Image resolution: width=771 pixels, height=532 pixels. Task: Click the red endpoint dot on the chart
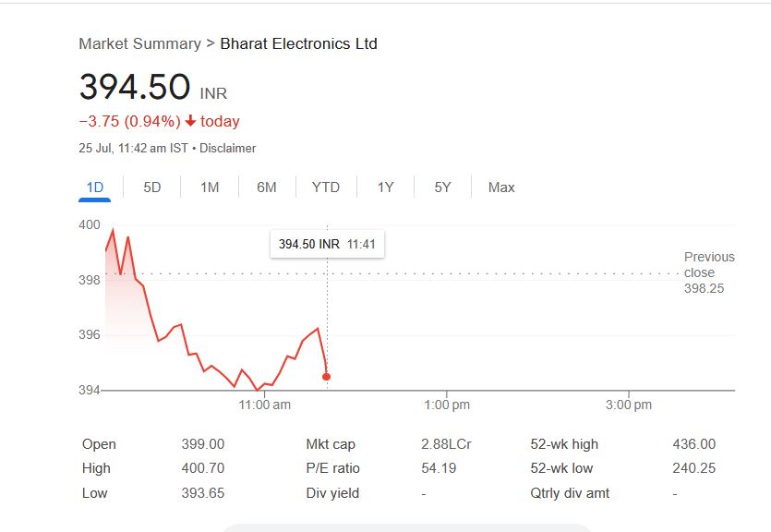tap(326, 377)
